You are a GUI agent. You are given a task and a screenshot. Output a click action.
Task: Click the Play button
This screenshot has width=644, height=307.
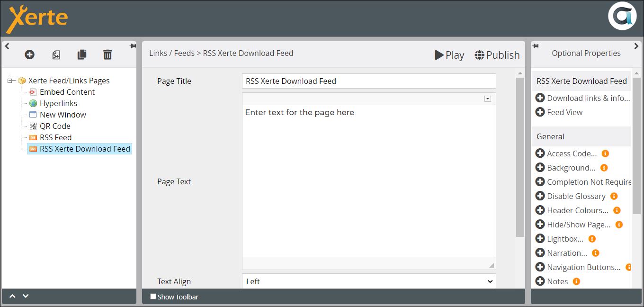(449, 55)
